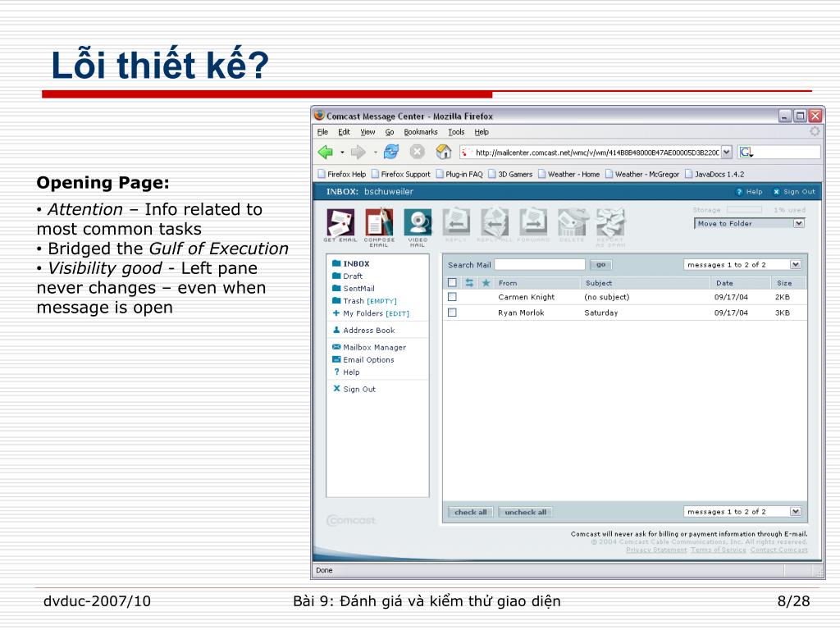Launch the Video Mail icon

(418, 222)
